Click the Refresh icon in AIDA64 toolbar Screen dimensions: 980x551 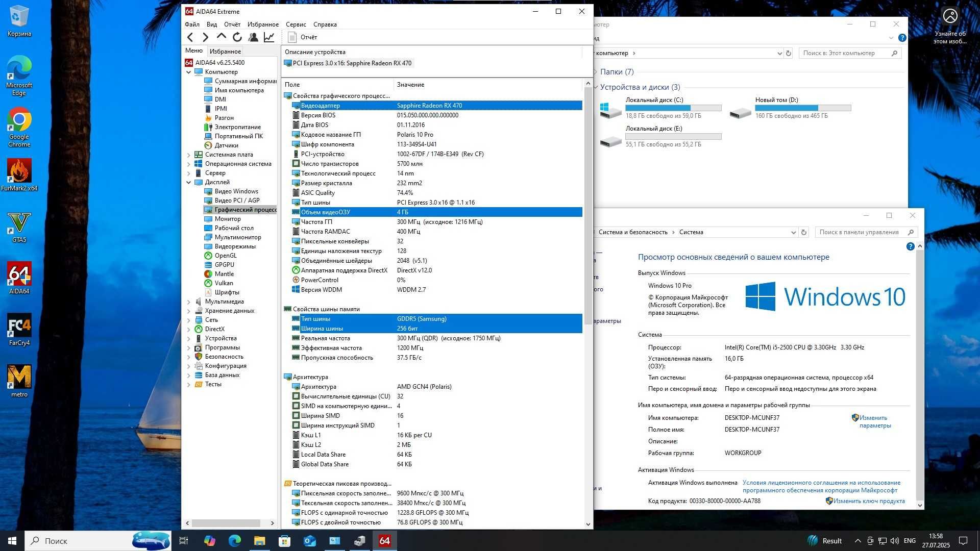(237, 37)
